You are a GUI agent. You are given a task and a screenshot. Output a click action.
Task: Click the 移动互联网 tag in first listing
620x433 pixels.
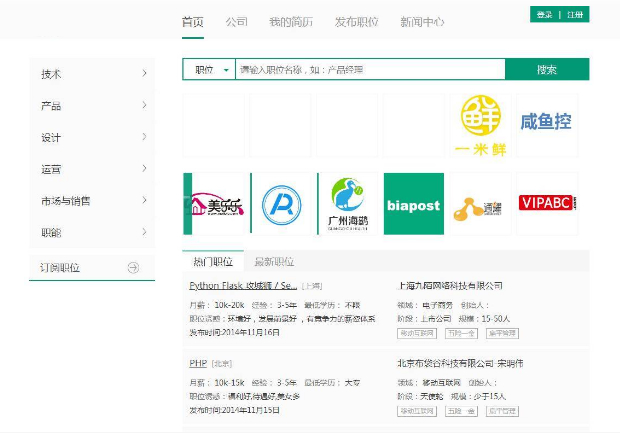417,333
